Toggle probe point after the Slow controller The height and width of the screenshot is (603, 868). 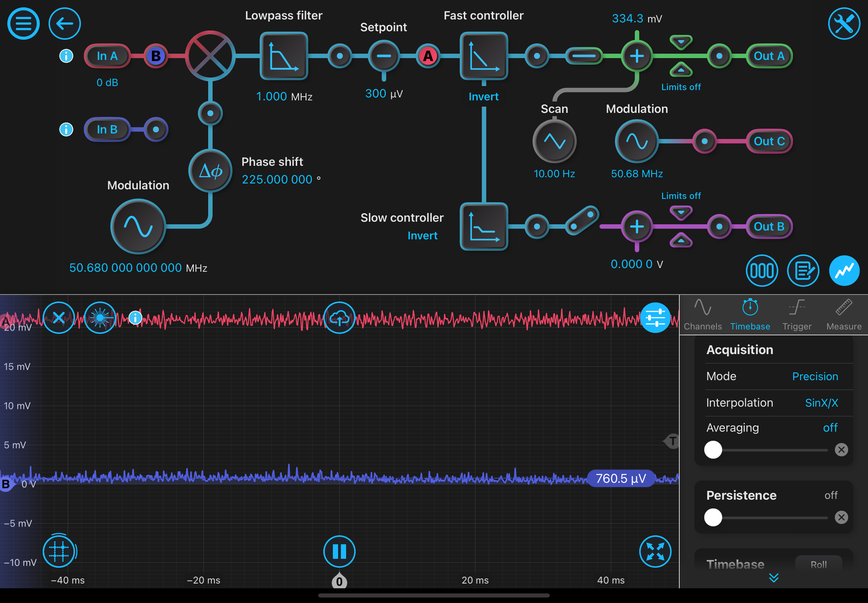click(537, 226)
